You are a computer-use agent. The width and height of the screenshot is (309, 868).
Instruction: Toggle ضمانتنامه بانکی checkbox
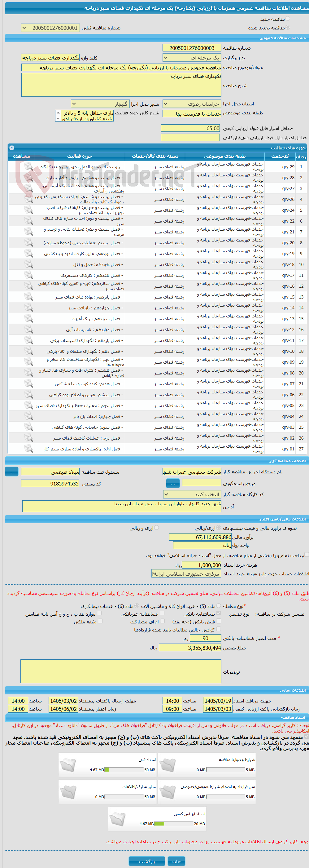(219, 613)
